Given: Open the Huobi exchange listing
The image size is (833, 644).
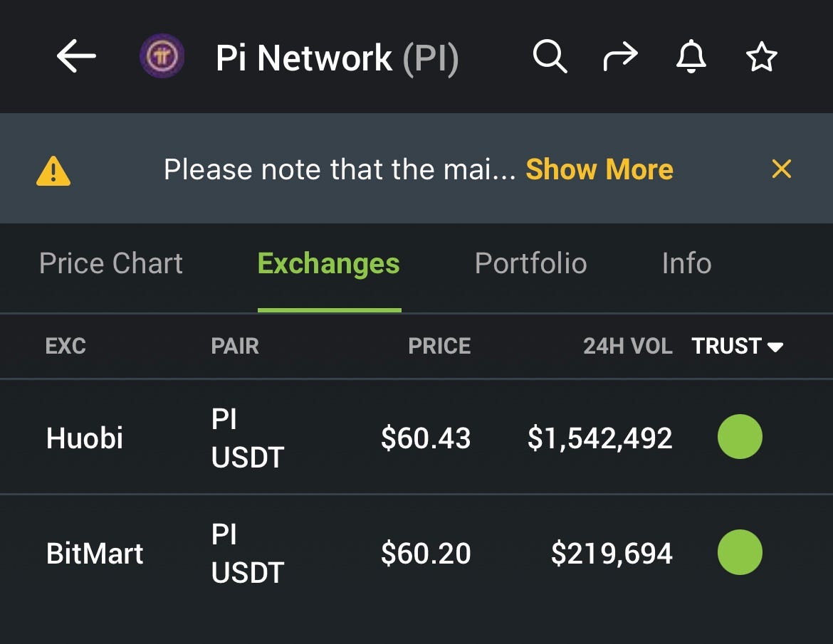Looking at the screenshot, I should coord(85,438).
